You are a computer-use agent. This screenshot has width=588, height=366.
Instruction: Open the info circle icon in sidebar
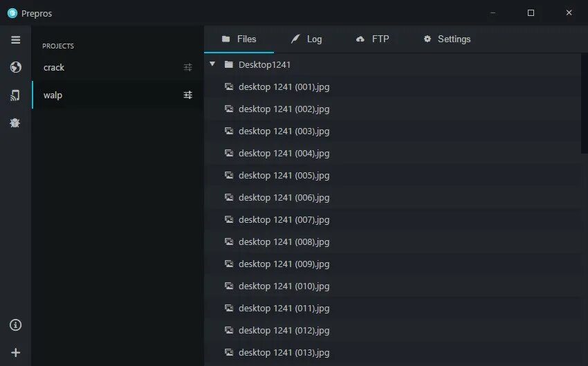point(15,324)
